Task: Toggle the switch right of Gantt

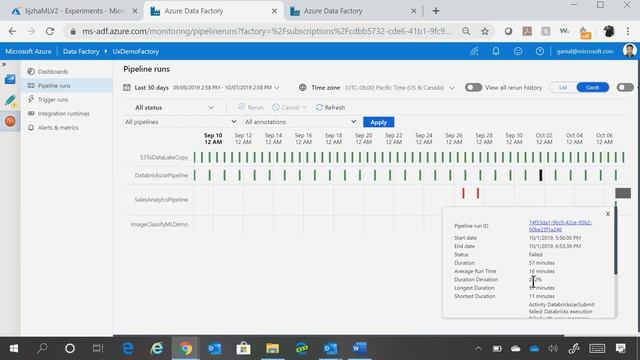Action: click(625, 87)
